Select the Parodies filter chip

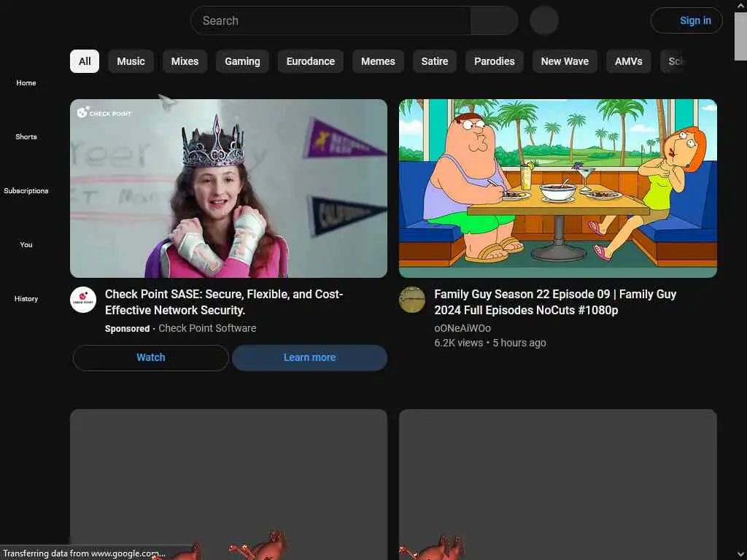pyautogui.click(x=494, y=61)
